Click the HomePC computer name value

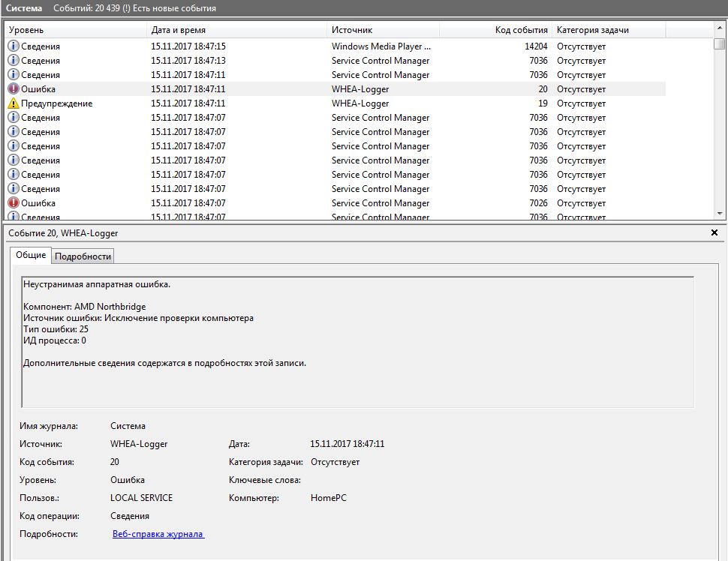pyautogui.click(x=328, y=498)
